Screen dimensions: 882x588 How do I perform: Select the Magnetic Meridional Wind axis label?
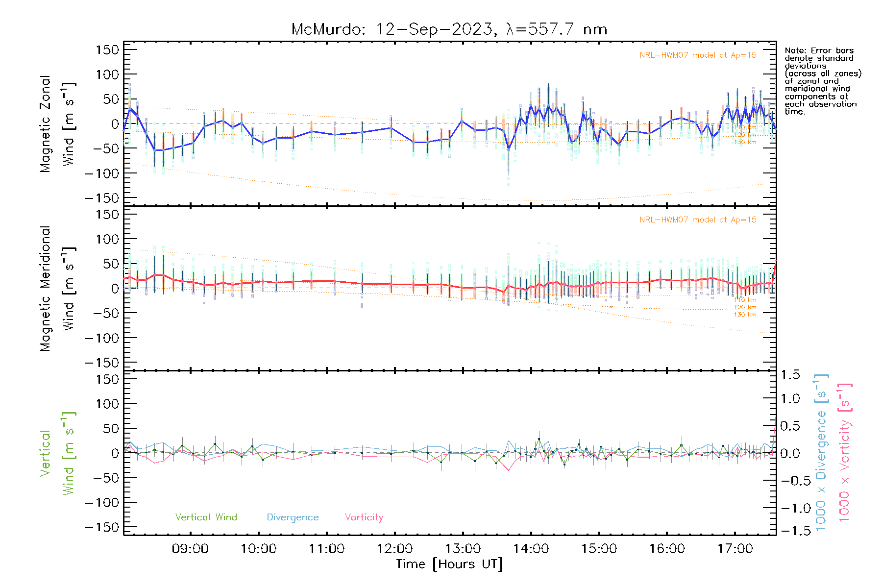(57, 289)
